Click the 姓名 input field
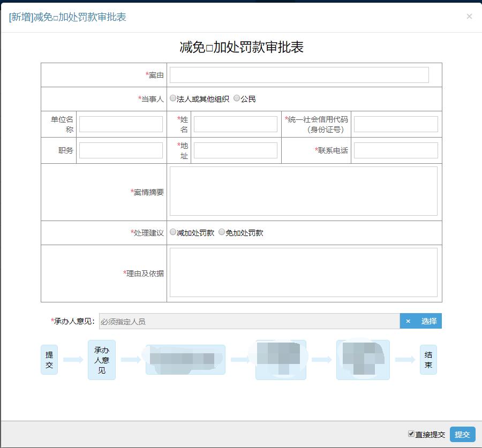Viewport: 482px width, 448px height. tap(235, 124)
